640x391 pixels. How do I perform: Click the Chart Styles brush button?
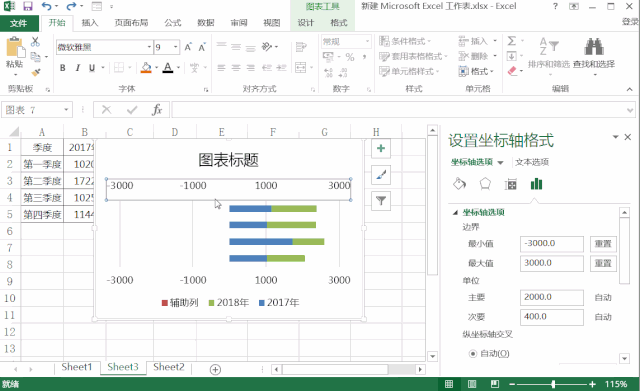point(381,175)
